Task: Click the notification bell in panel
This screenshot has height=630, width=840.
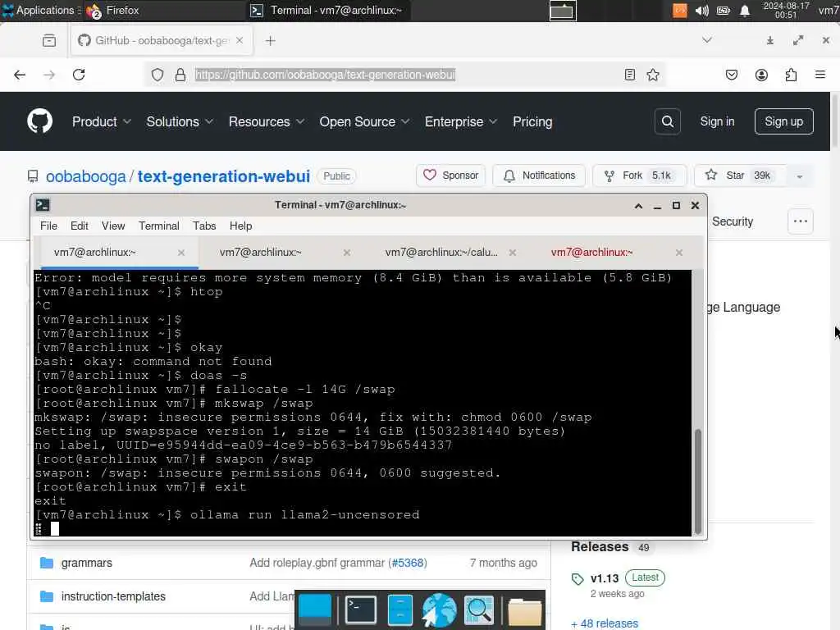Action: click(x=745, y=11)
